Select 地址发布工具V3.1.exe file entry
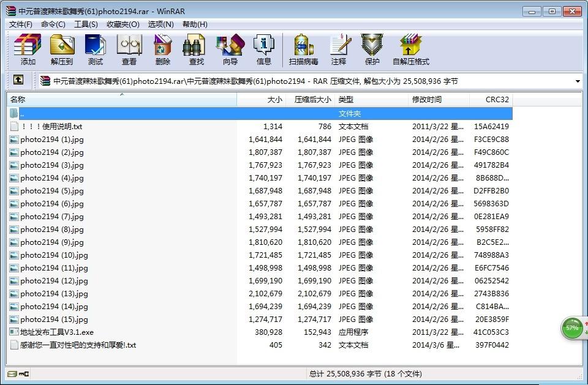 [56, 332]
